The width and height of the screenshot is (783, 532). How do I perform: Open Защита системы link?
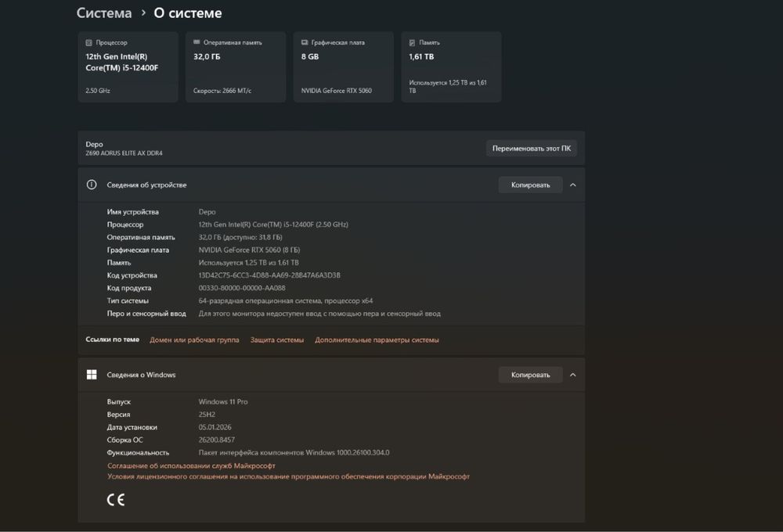276,340
